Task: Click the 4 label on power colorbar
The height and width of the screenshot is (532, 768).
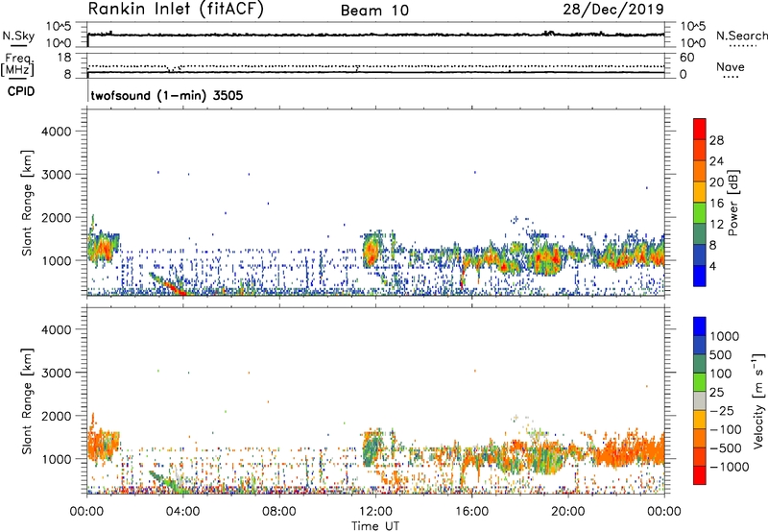Action: tap(713, 266)
